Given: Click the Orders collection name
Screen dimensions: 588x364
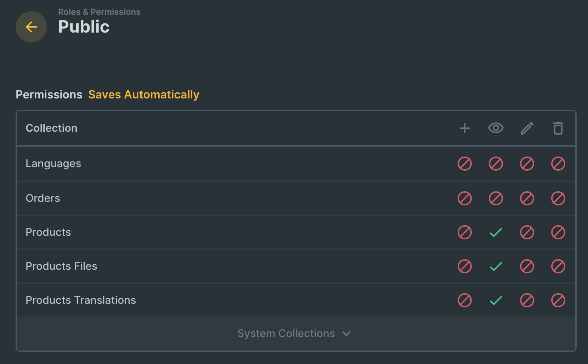Looking at the screenshot, I should (x=43, y=198).
